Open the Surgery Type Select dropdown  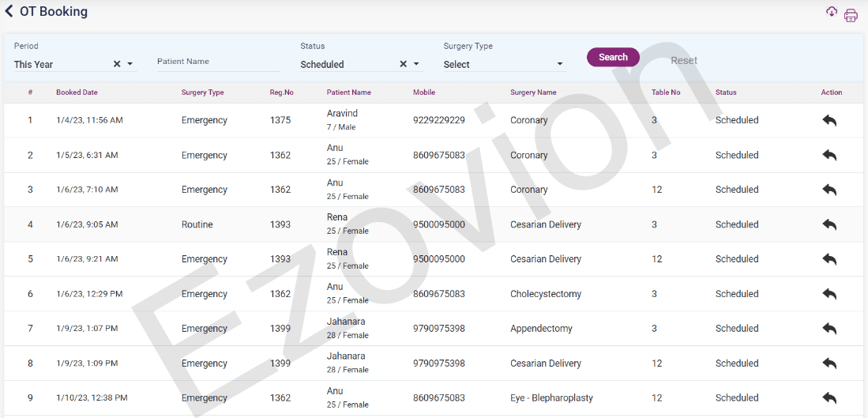click(x=560, y=65)
